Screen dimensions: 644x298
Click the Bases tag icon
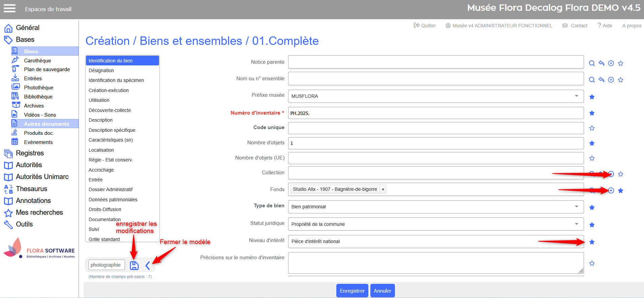(x=8, y=40)
